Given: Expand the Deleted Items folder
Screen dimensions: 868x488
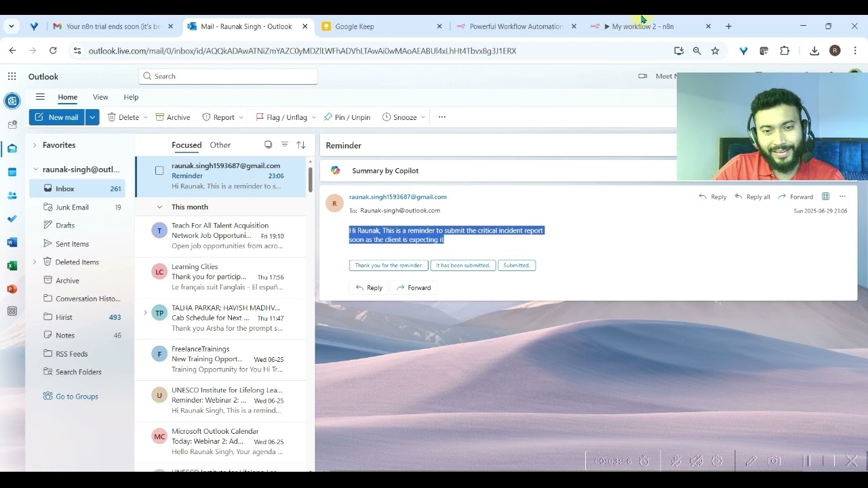Looking at the screenshot, I should coord(35,262).
